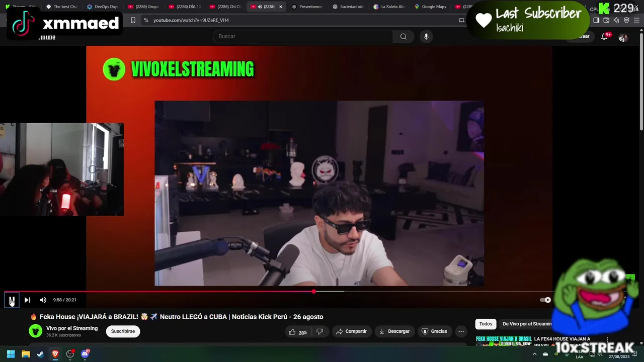Image resolution: width=644 pixels, height=362 pixels.
Task: Open options menu for recommended video
Action: (607, 340)
